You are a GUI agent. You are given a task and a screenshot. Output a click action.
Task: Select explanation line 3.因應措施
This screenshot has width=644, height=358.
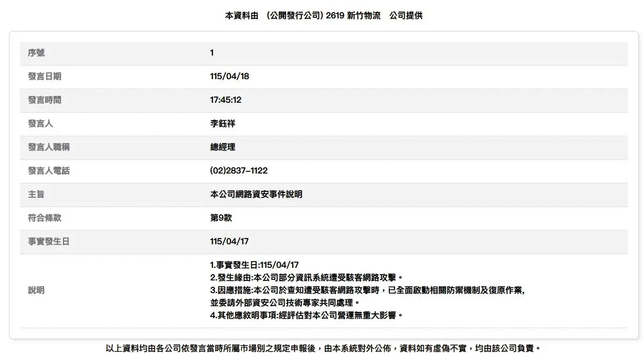click(x=367, y=290)
